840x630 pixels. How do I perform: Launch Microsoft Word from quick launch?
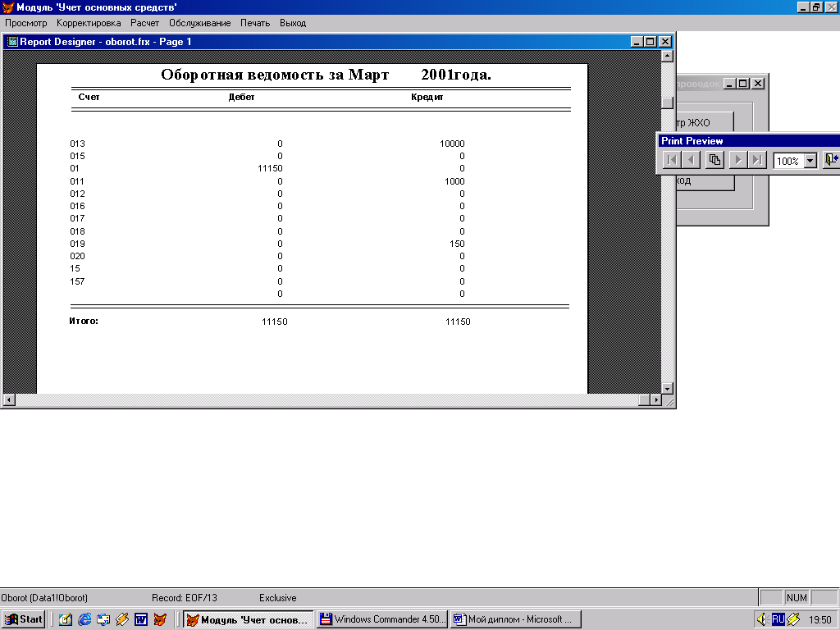pos(141,619)
